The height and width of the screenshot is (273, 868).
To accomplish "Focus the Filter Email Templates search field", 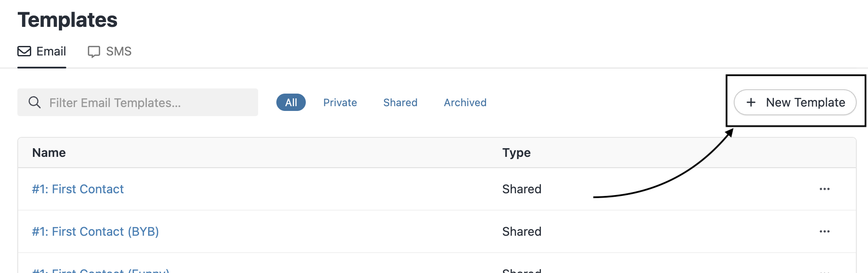I will 147,103.
